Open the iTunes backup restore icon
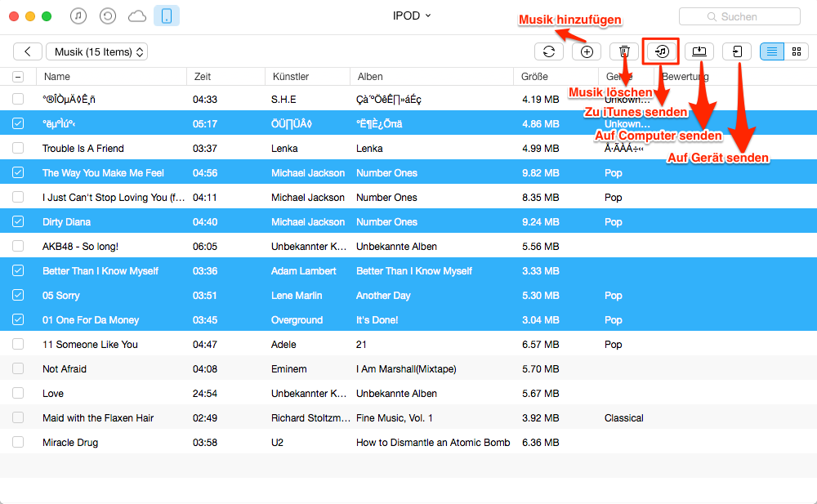817x504 pixels. point(108,16)
